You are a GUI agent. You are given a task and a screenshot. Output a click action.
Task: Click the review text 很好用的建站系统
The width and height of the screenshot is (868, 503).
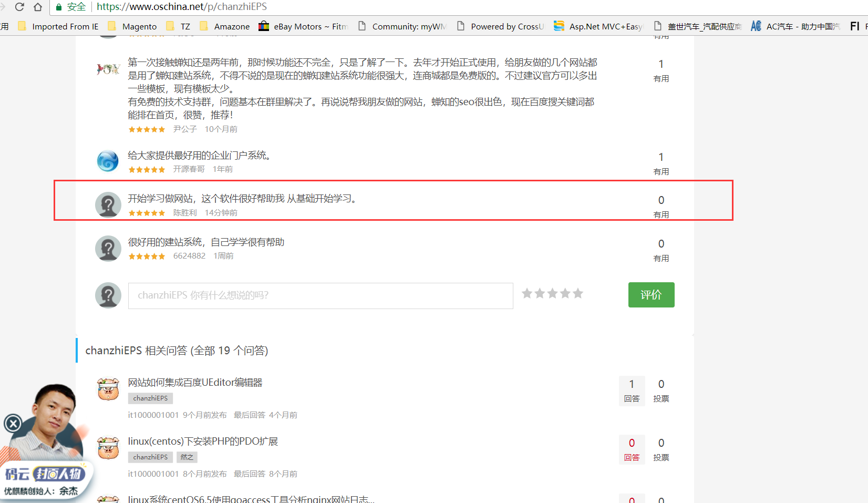tap(206, 242)
